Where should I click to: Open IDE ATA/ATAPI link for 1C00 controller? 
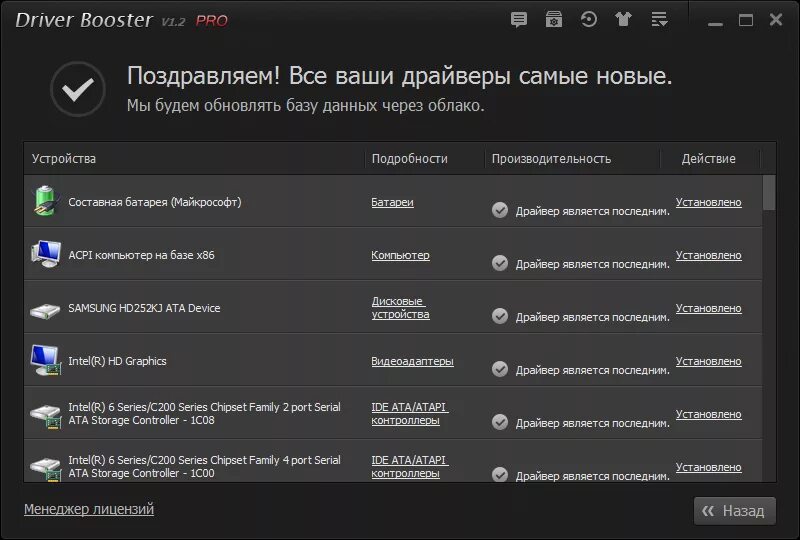click(409, 467)
